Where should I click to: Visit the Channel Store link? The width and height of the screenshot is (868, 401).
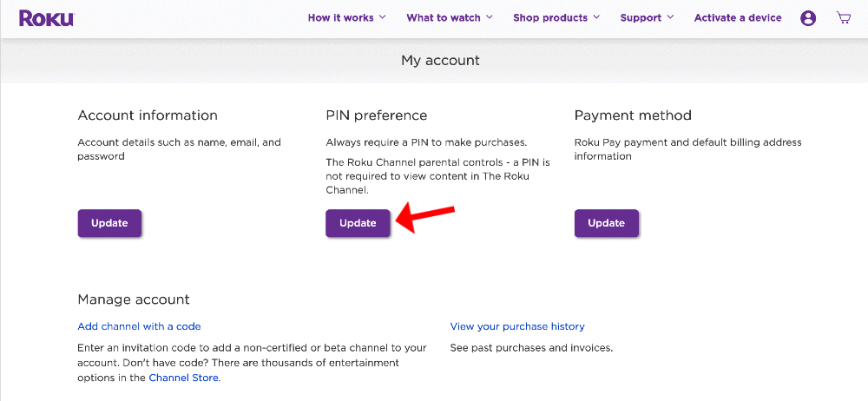pos(184,378)
